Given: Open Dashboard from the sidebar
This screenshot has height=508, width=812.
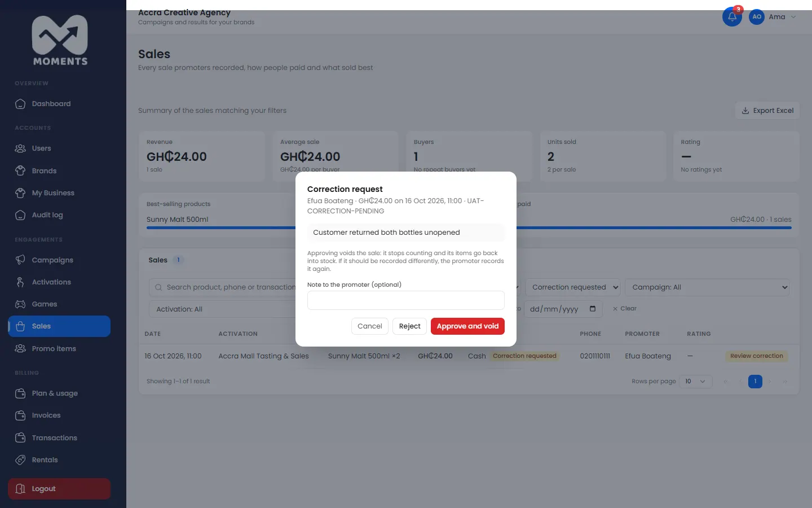Looking at the screenshot, I should click(x=59, y=104).
